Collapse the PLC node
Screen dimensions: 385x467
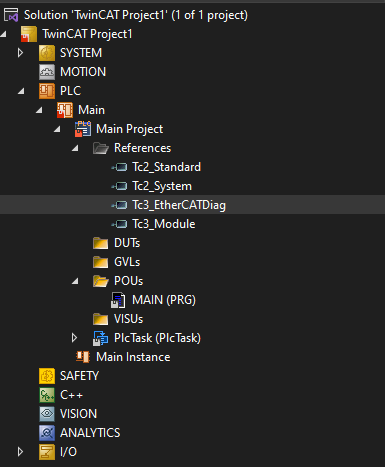pyautogui.click(x=21, y=91)
